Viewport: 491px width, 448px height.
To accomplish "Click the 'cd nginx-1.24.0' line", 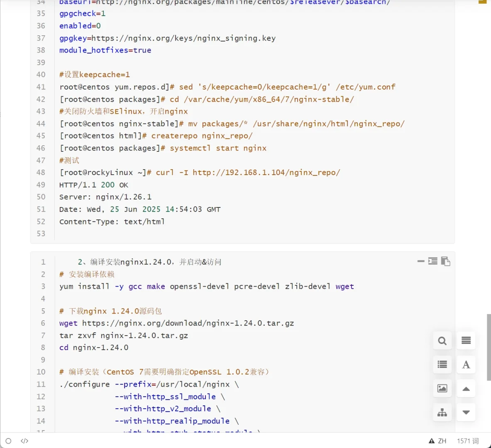I will [x=94, y=348].
